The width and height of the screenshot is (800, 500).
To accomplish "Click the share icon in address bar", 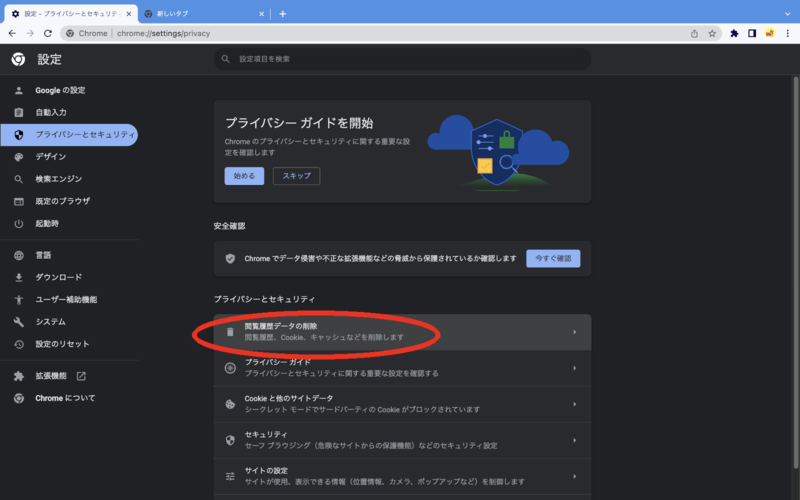I will 694,34.
